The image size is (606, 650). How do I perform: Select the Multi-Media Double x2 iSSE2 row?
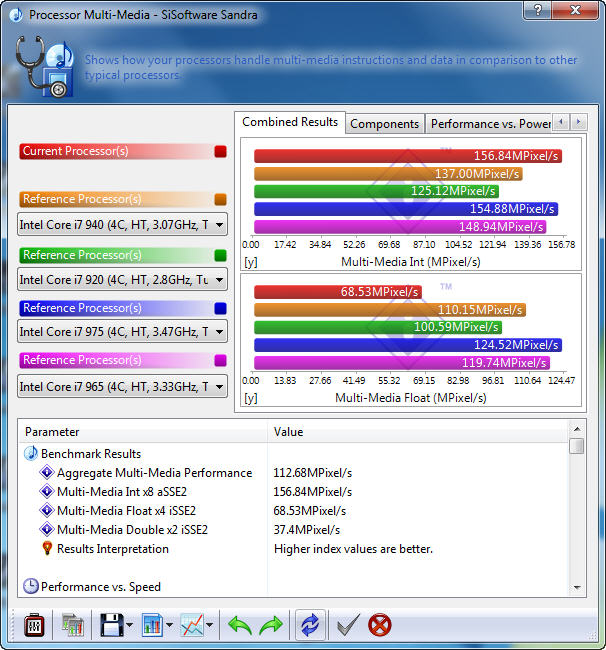[293, 530]
